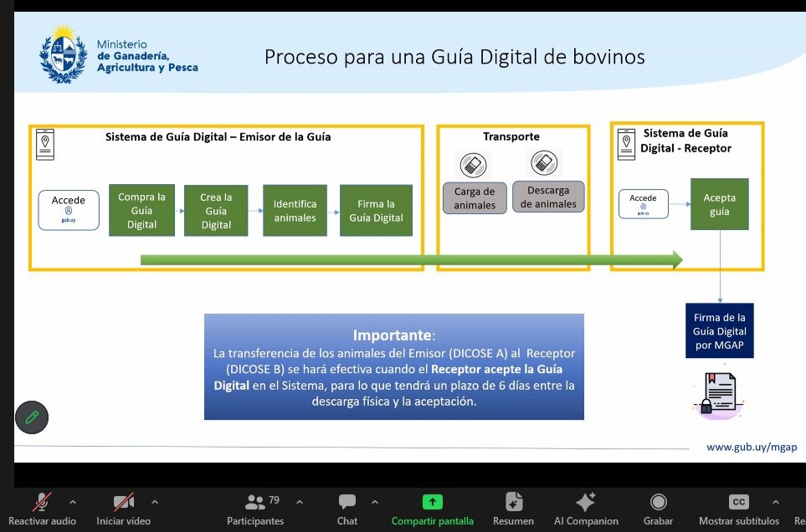Launch the AI Companion sparkle icon
Screen dimensions: 806x532
(586, 501)
